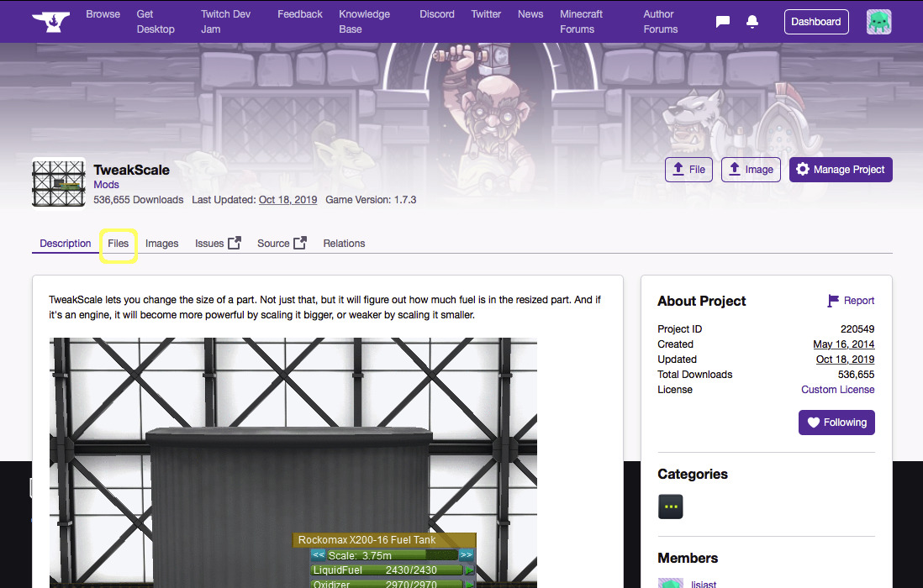Open the Twitter nav link
The image size is (923, 588).
point(486,14)
